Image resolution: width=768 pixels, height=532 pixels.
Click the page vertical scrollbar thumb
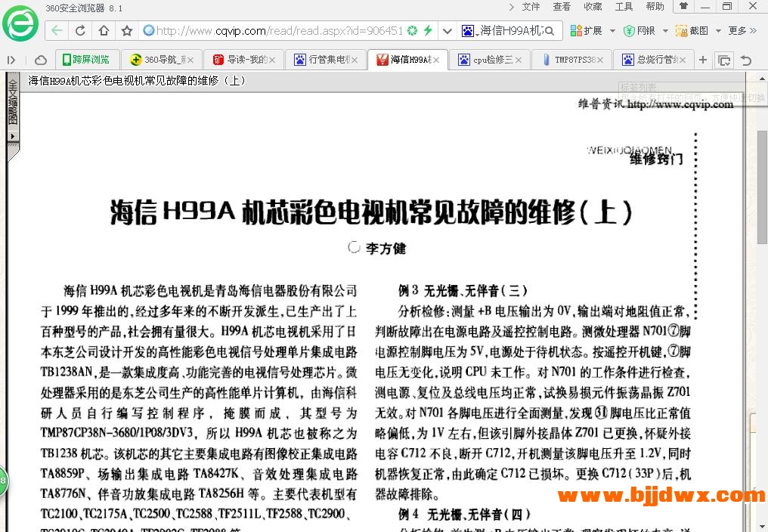point(762,187)
